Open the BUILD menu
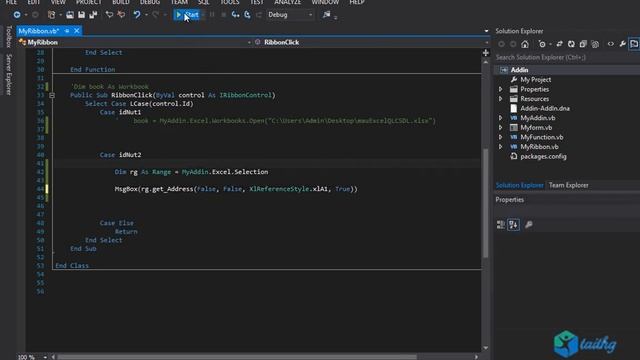This screenshot has height=360, width=640. 121,2
